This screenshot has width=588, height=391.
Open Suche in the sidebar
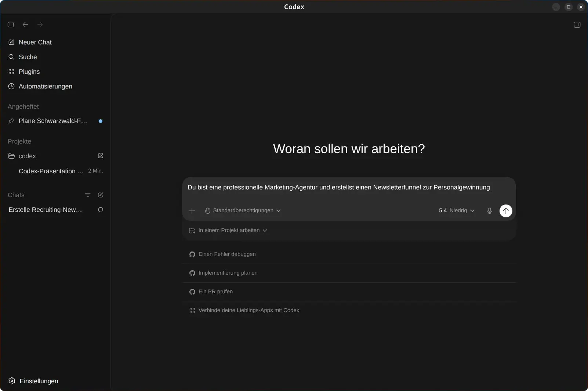55,57
